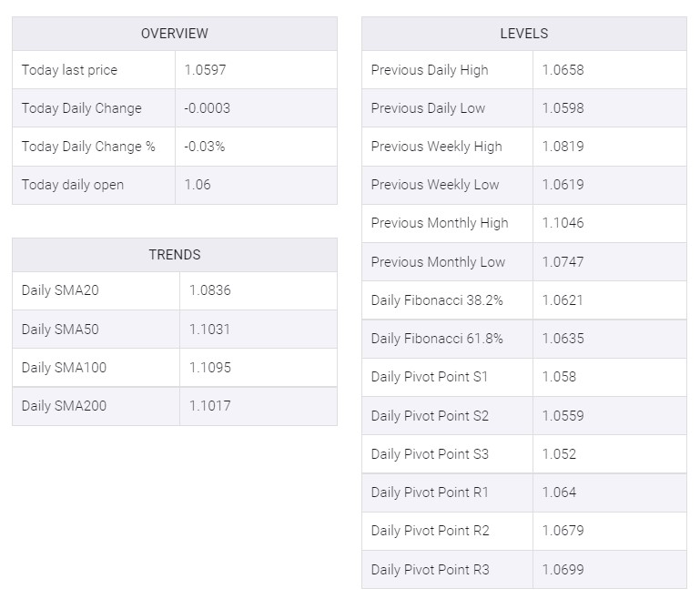Click the Daily Pivot Point R3 value 1.0699
The image size is (700, 599).
563,570
